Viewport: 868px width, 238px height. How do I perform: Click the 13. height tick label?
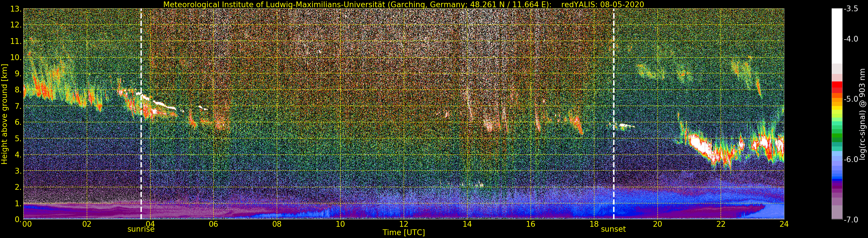point(16,9)
